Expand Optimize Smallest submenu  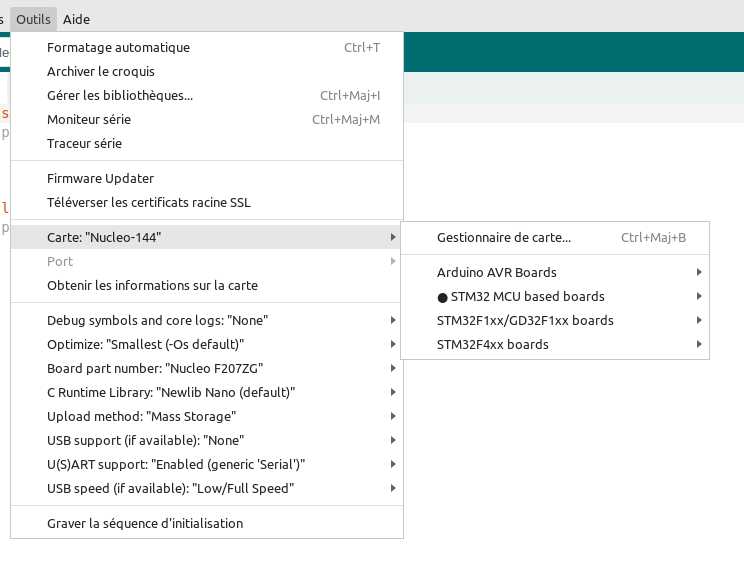145,344
